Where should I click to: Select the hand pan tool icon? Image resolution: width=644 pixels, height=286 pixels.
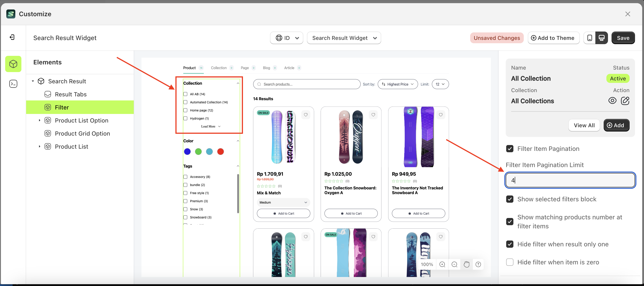tap(466, 264)
